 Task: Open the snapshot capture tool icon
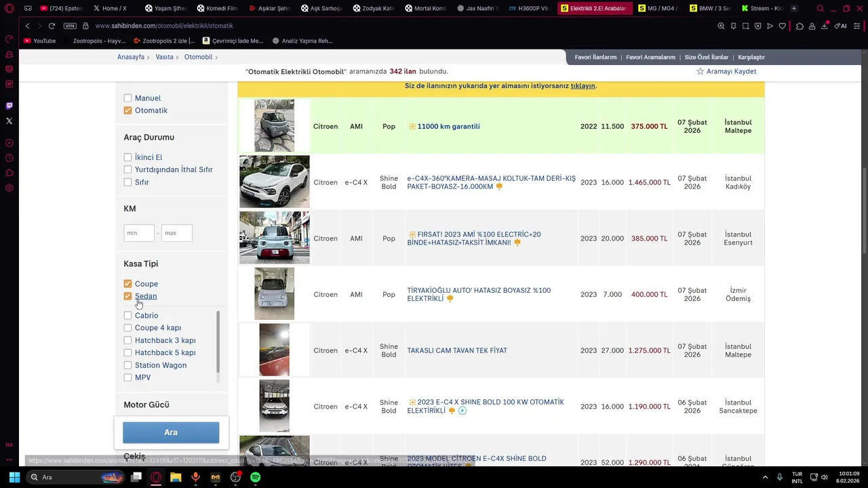(745, 26)
